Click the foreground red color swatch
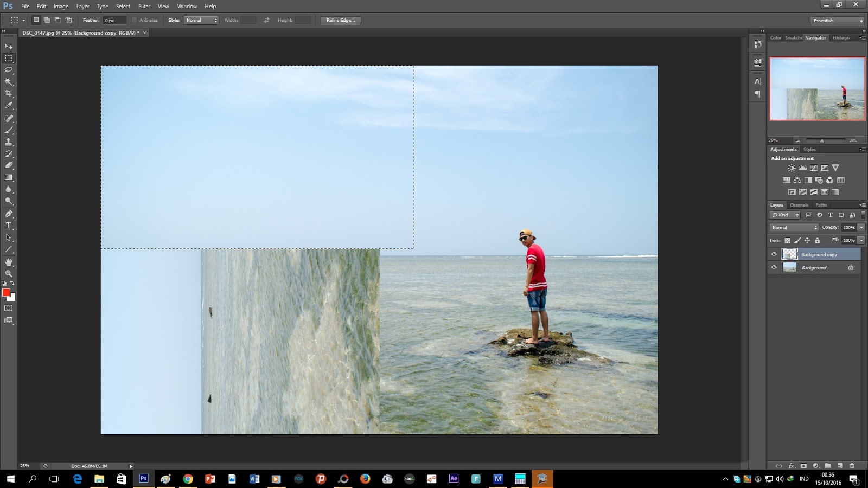868x488 pixels. click(6, 292)
